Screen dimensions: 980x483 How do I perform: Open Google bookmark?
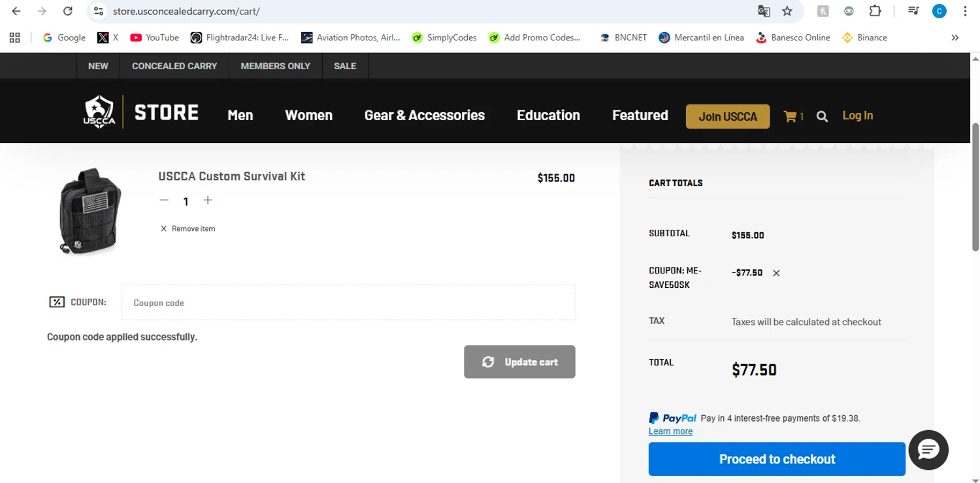click(64, 37)
